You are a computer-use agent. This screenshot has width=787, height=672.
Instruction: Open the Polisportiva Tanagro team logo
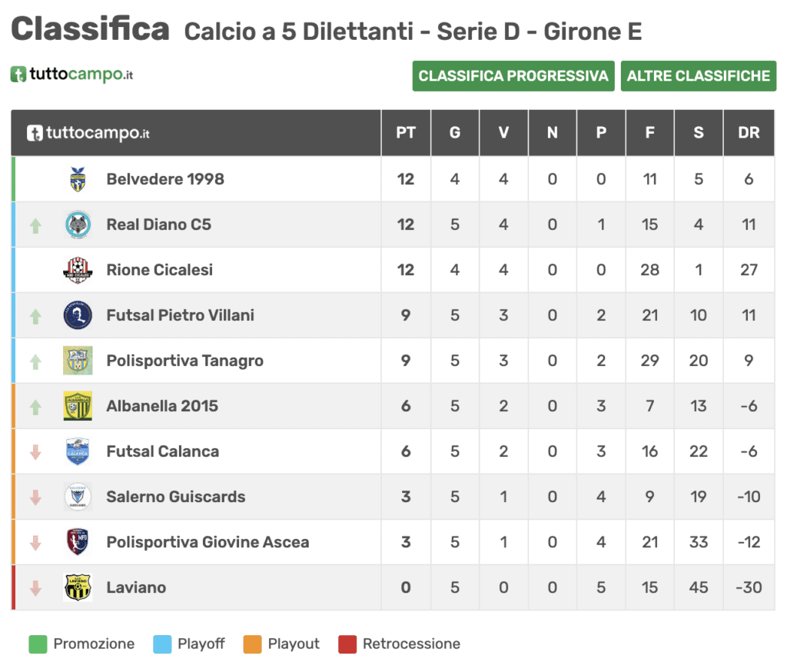[x=78, y=361]
